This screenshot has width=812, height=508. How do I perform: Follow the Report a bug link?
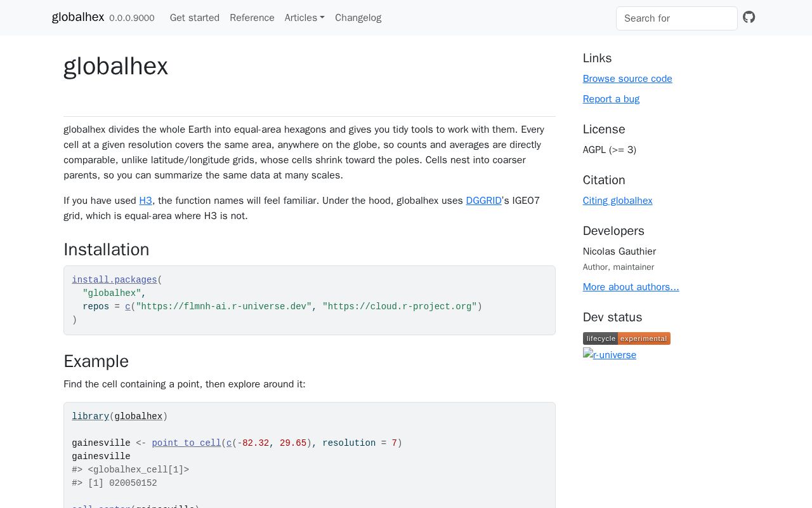[x=611, y=99]
